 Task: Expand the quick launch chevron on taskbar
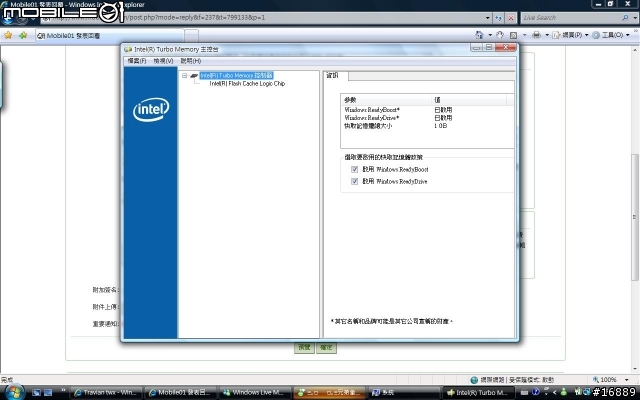pyautogui.click(x=63, y=390)
